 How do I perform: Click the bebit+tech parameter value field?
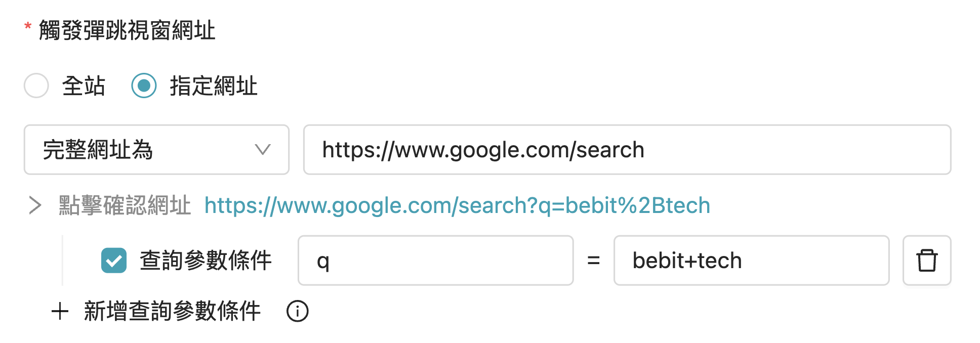pos(751,260)
